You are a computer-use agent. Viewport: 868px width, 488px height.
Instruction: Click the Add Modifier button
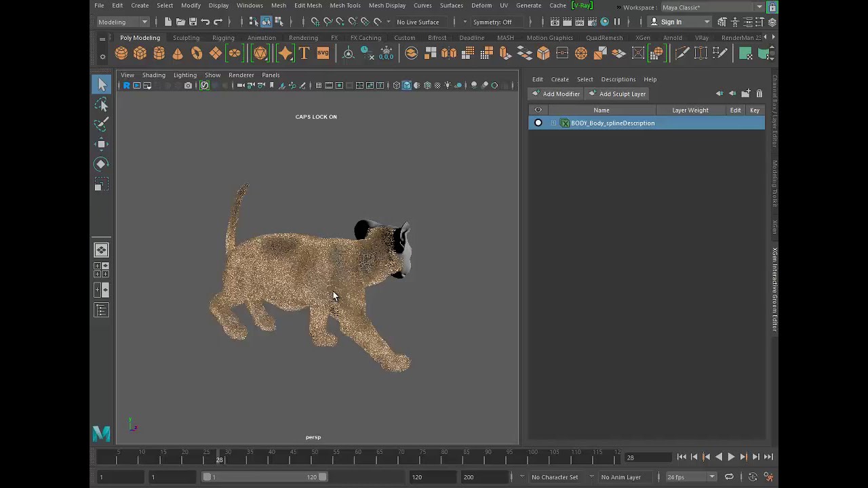pyautogui.click(x=556, y=94)
